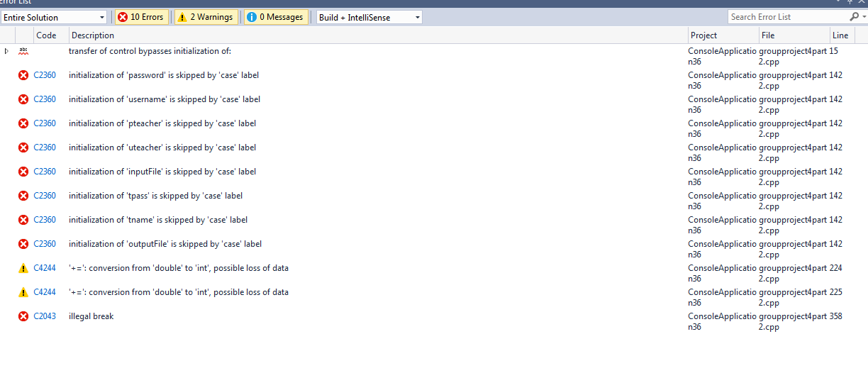Viewport: 868px width, 373px height.
Task: Click the IntelliSense 'abc' squiggle icon in the first row
Action: 23,51
